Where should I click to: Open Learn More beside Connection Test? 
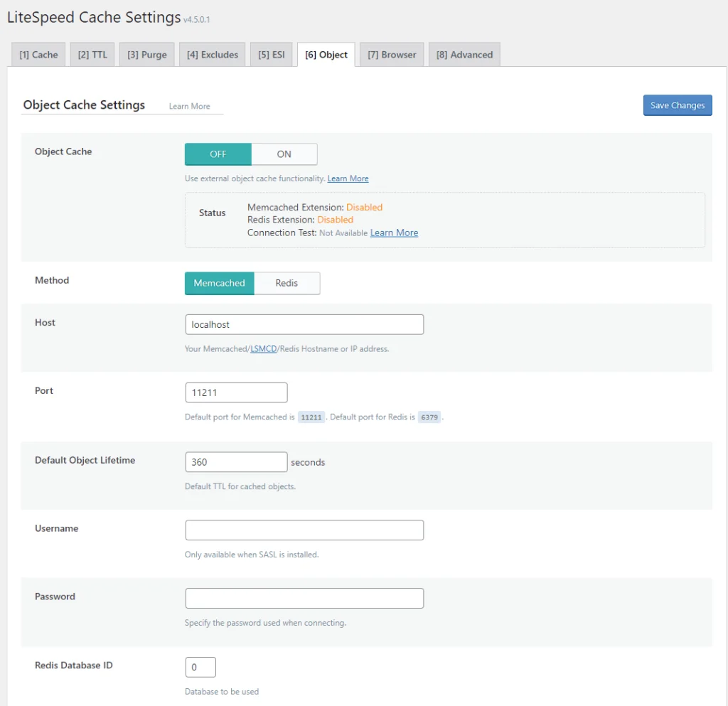pyautogui.click(x=394, y=233)
